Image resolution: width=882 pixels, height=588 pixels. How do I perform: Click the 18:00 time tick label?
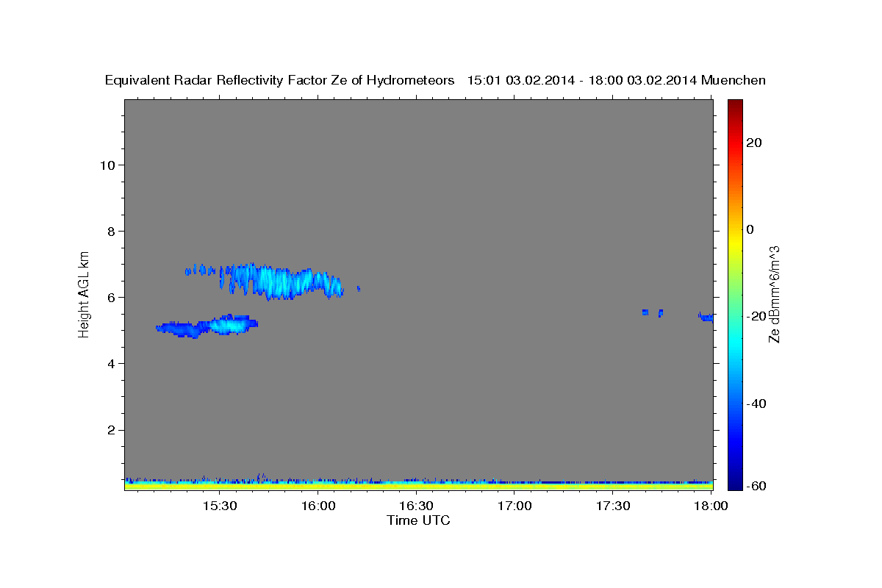[x=711, y=506]
